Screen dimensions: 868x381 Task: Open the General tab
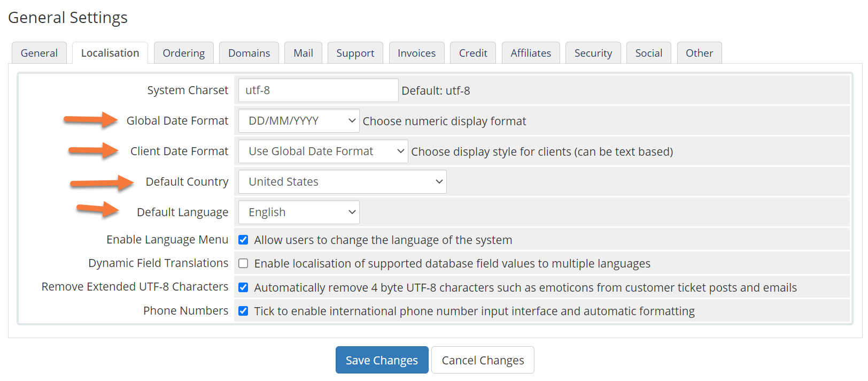point(39,53)
